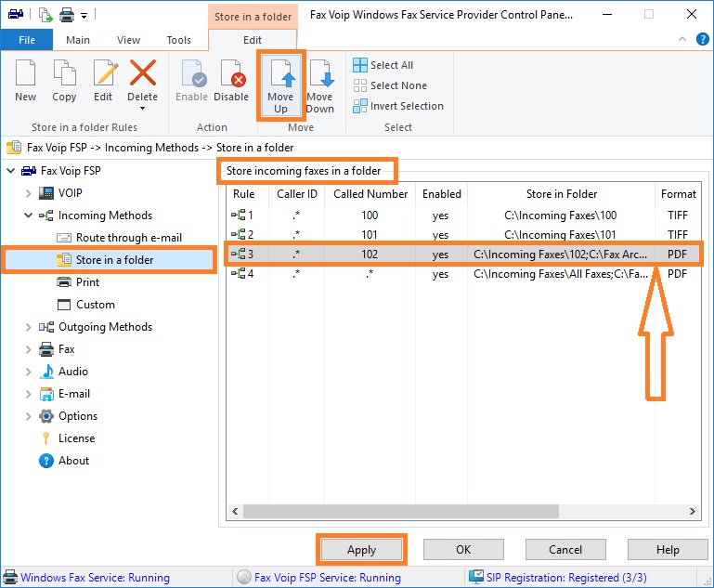
Task: Click the Enabled column header
Action: (x=442, y=194)
